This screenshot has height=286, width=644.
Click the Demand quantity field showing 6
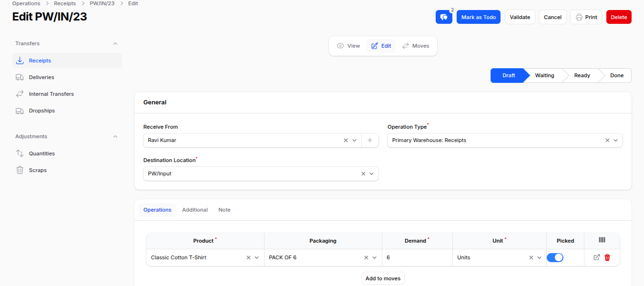417,257
